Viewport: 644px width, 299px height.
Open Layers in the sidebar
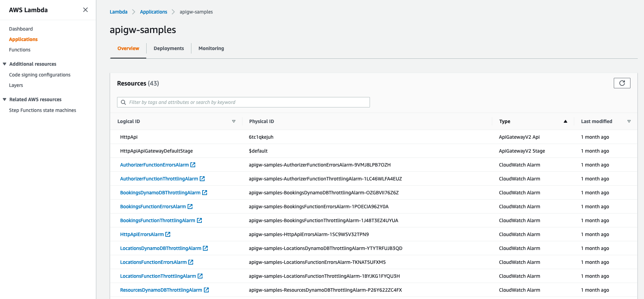point(16,85)
